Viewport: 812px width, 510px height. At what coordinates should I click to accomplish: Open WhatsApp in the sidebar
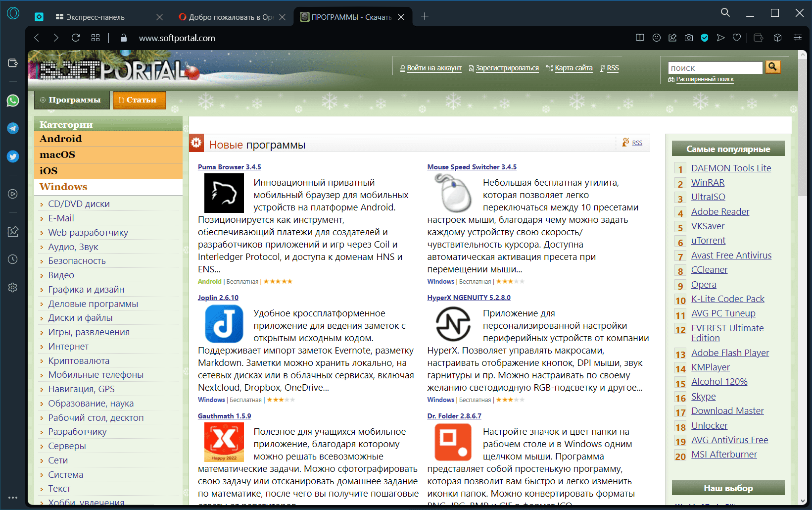pyautogui.click(x=13, y=101)
